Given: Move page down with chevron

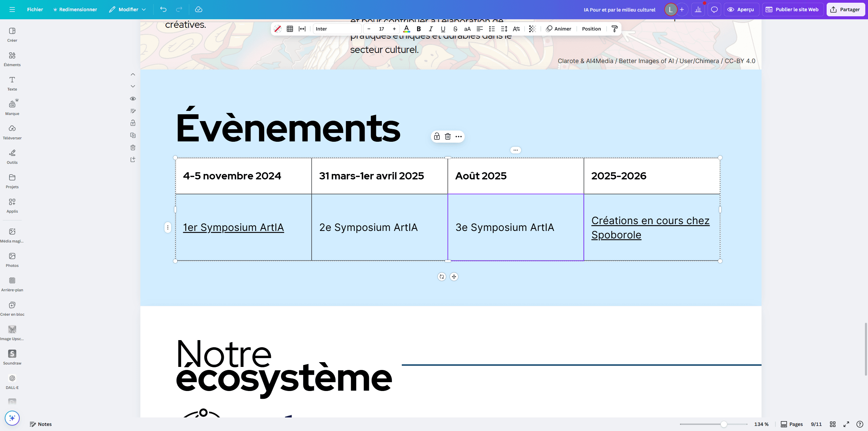Looking at the screenshot, I should point(133,86).
